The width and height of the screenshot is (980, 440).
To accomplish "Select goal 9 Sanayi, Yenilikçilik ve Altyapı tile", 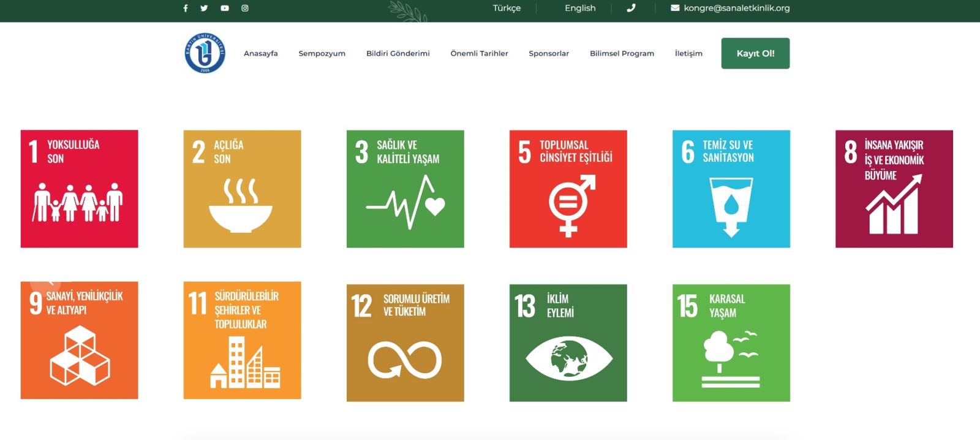I will [x=80, y=340].
